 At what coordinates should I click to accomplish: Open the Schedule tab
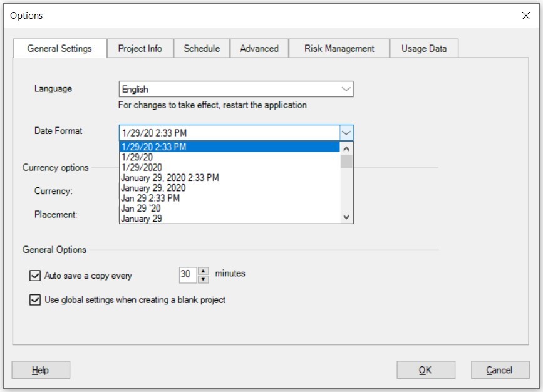(202, 48)
